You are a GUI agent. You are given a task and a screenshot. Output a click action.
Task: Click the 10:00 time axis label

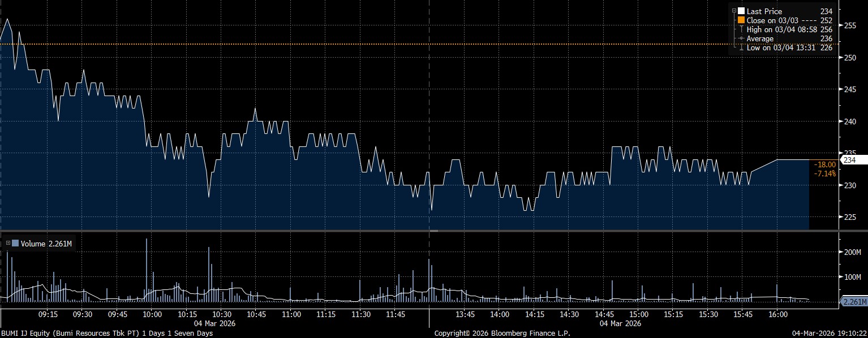click(x=153, y=314)
